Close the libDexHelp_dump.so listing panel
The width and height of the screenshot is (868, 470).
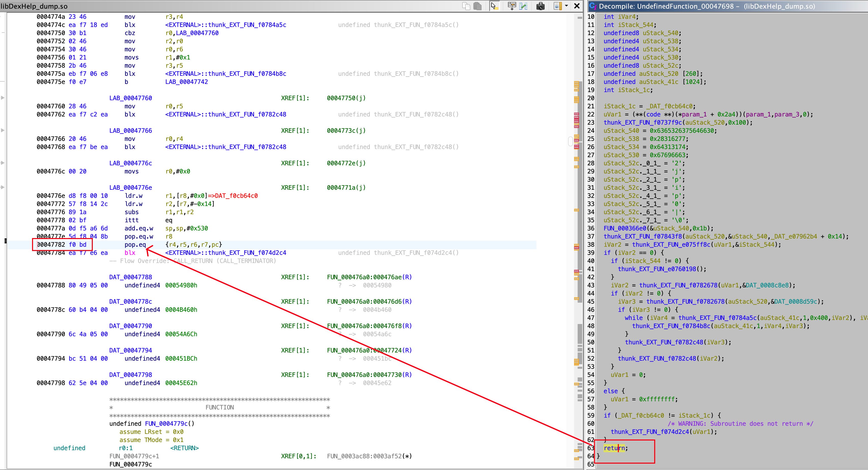[577, 6]
